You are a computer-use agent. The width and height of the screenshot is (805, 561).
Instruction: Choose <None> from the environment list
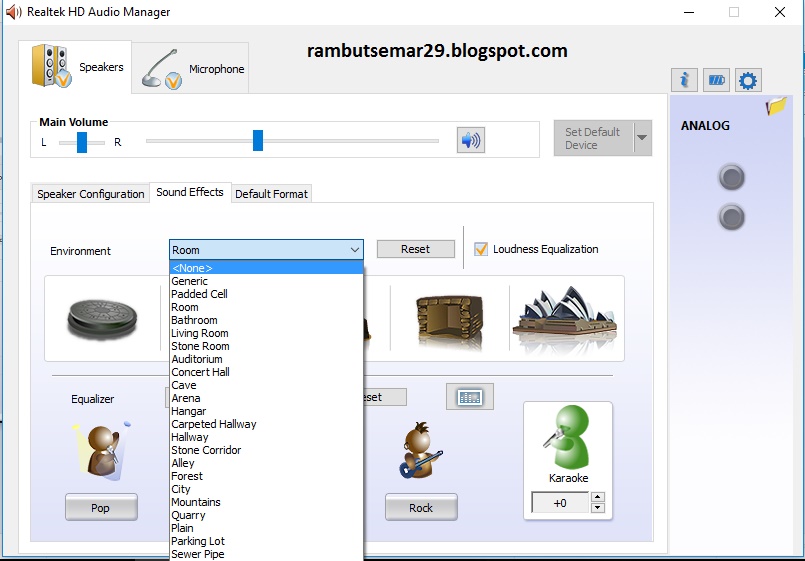click(x=266, y=268)
